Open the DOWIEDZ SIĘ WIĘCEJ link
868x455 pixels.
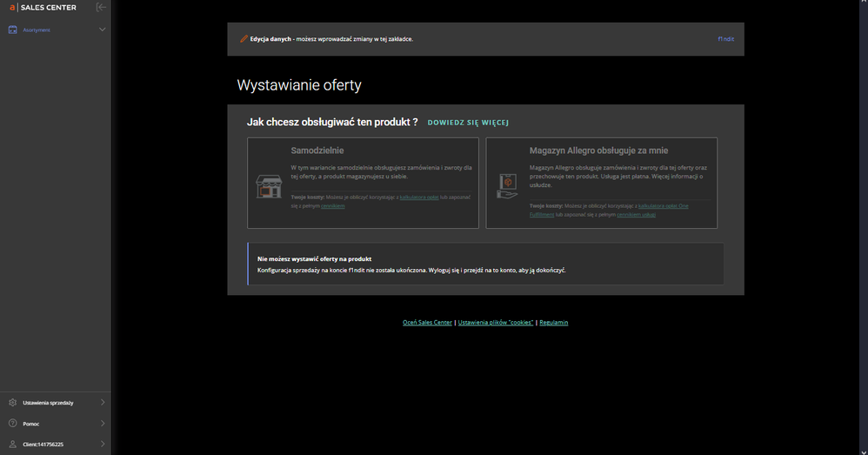[467, 123]
